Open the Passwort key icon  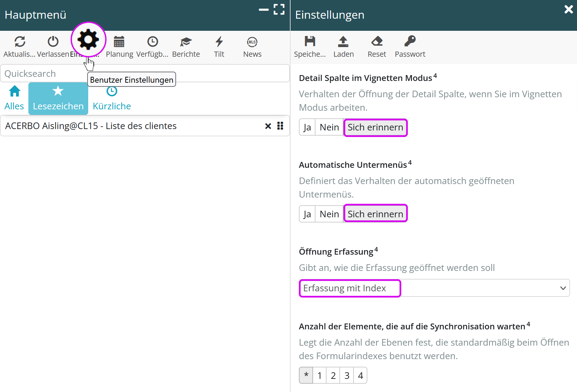point(410,42)
